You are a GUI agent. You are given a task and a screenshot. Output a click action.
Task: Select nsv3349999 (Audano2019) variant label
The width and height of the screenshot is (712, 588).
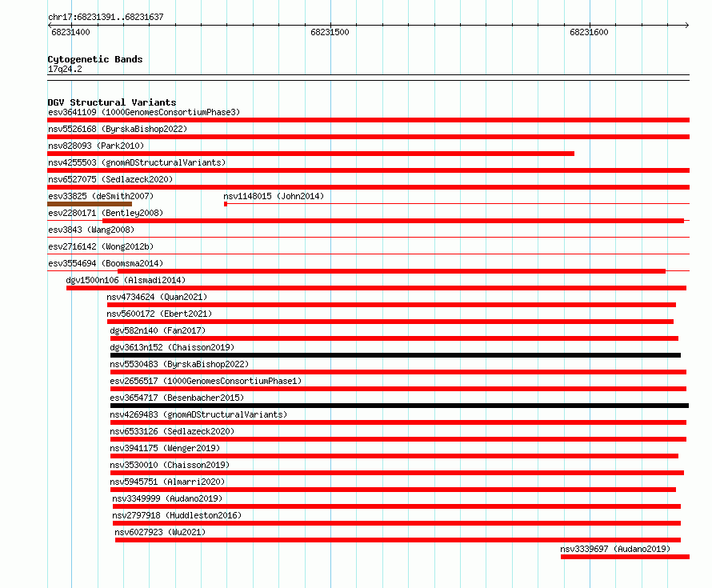pyautogui.click(x=167, y=498)
